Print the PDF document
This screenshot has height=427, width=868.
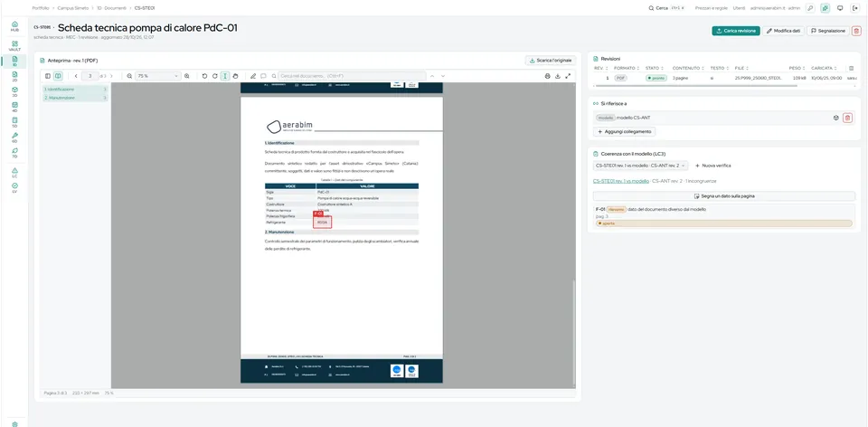pyautogui.click(x=548, y=76)
